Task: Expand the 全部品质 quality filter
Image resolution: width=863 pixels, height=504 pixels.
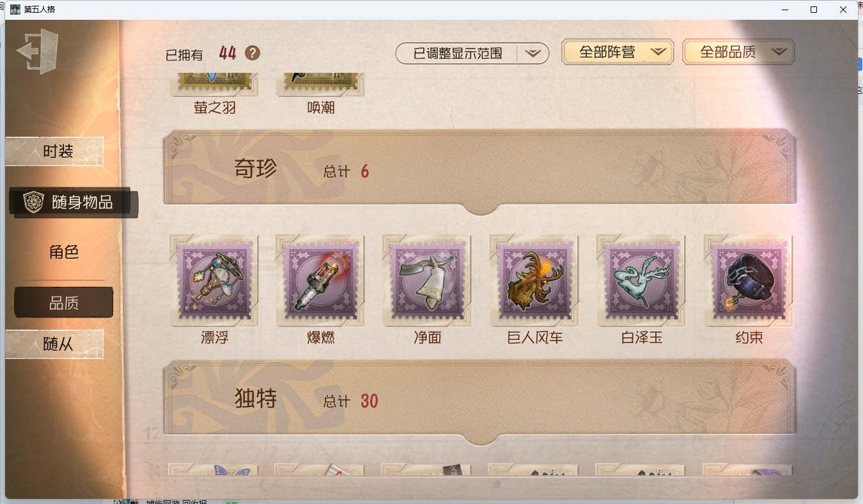Action: (738, 52)
